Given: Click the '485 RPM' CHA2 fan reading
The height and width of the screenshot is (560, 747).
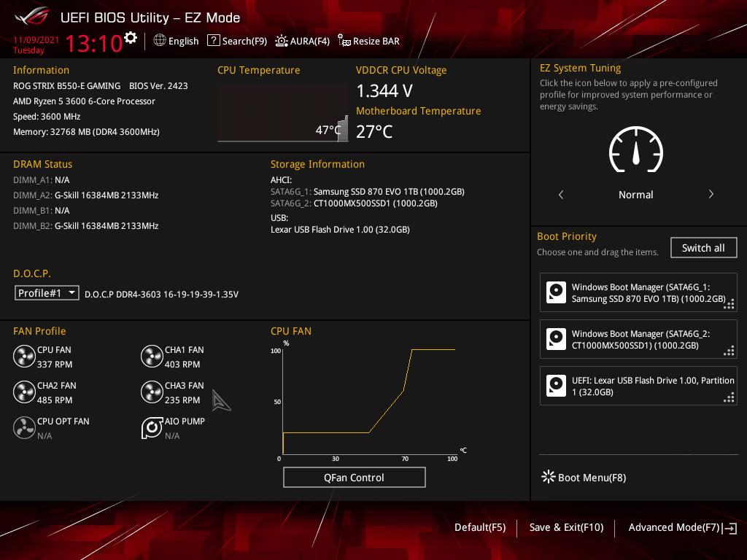Looking at the screenshot, I should [x=55, y=400].
